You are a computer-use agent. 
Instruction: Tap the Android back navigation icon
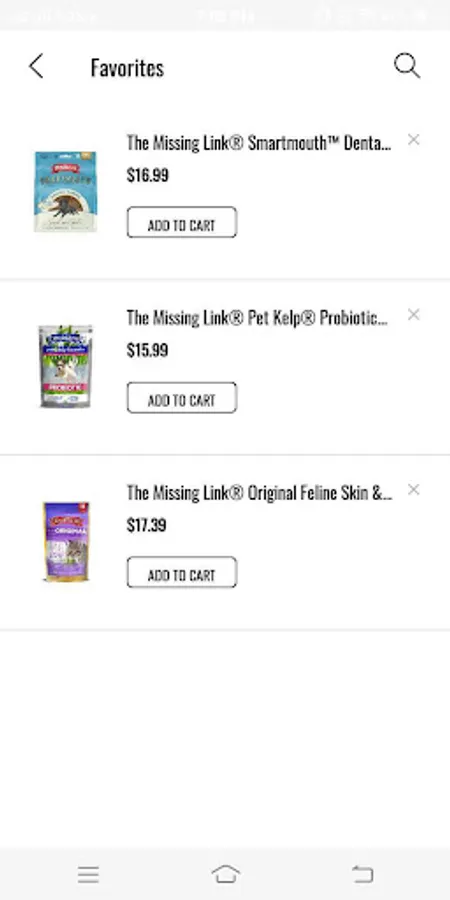click(362, 874)
